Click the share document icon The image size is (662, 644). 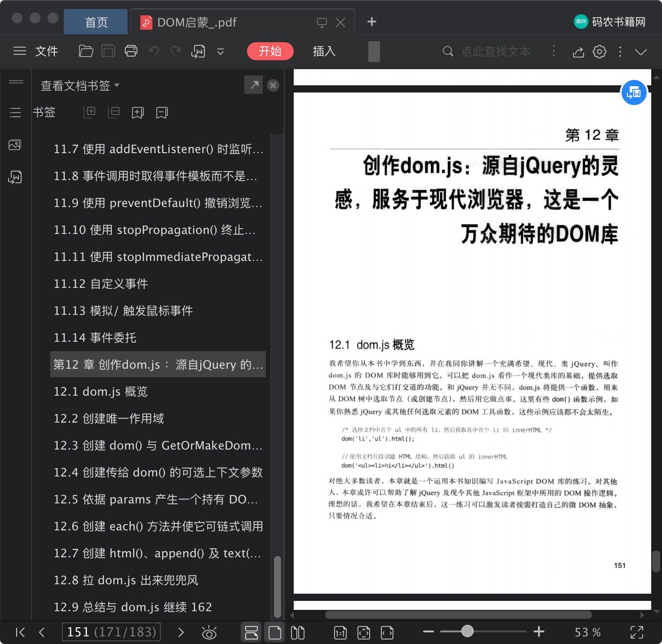tap(578, 52)
